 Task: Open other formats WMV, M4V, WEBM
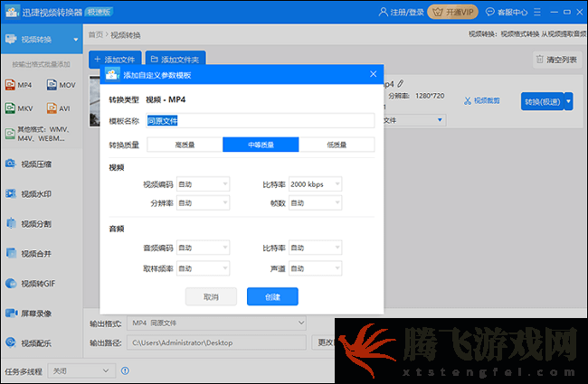pyautogui.click(x=37, y=134)
